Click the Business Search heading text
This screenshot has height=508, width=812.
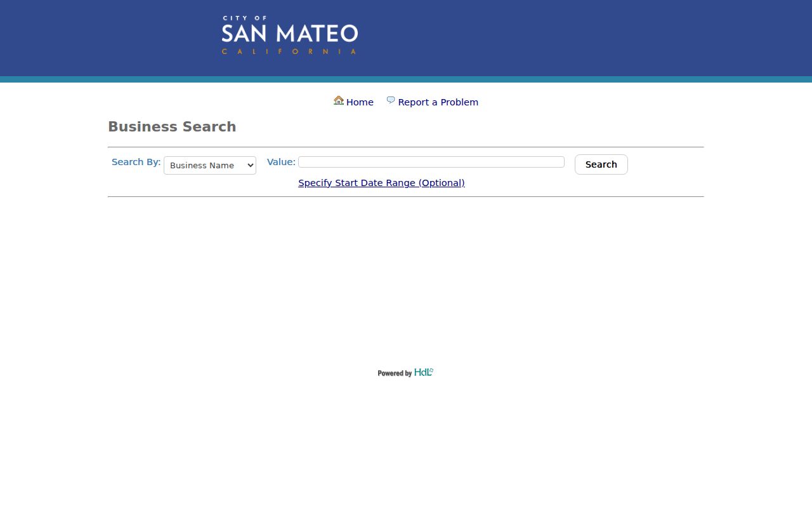click(x=172, y=127)
